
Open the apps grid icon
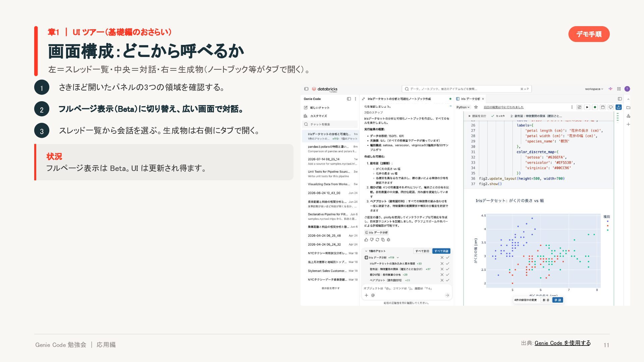tap(619, 89)
